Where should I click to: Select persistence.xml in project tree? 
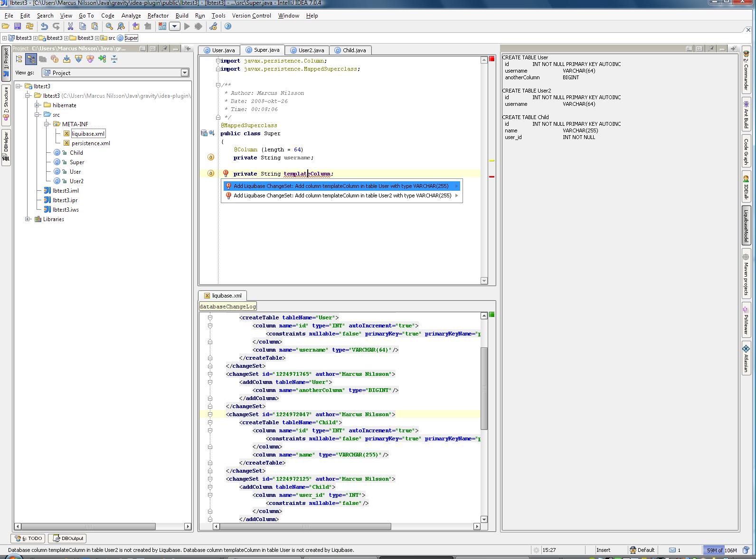point(91,143)
